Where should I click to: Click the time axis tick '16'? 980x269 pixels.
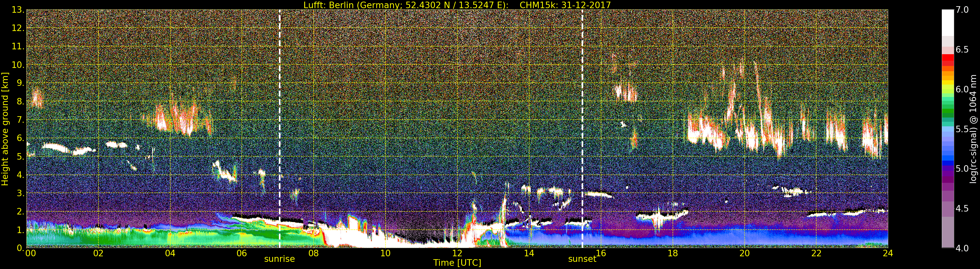pyautogui.click(x=601, y=253)
